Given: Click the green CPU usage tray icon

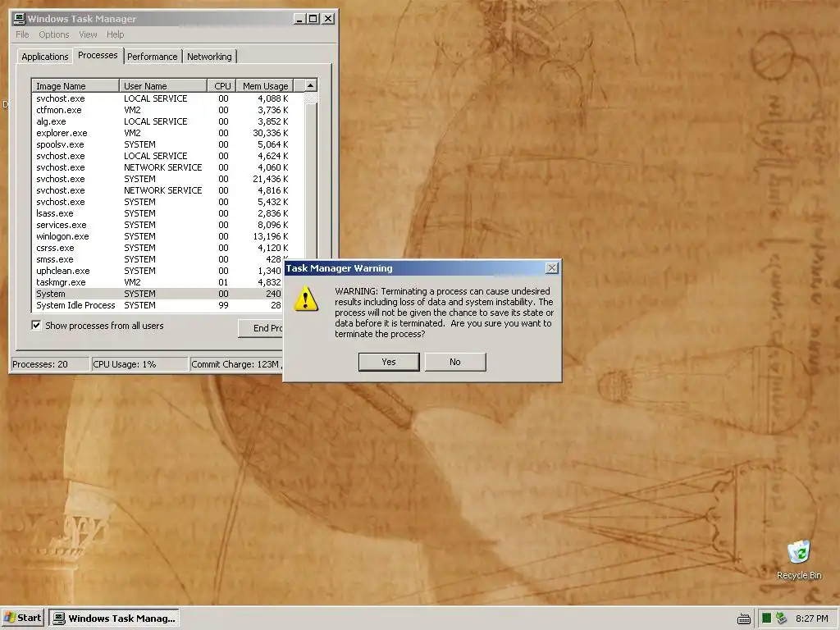Looking at the screenshot, I should (x=767, y=619).
